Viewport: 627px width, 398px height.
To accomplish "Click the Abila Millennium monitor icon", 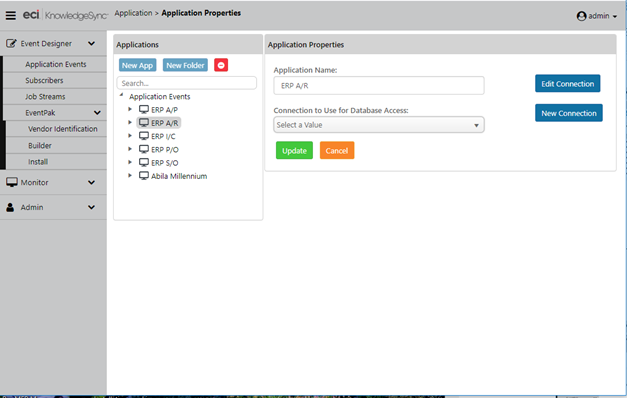I will (x=144, y=176).
